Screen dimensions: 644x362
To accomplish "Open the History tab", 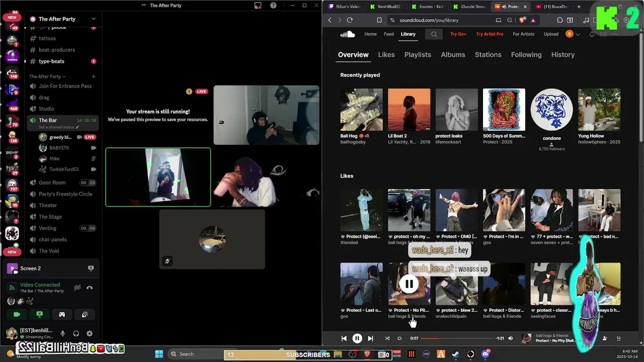I will pos(562,54).
